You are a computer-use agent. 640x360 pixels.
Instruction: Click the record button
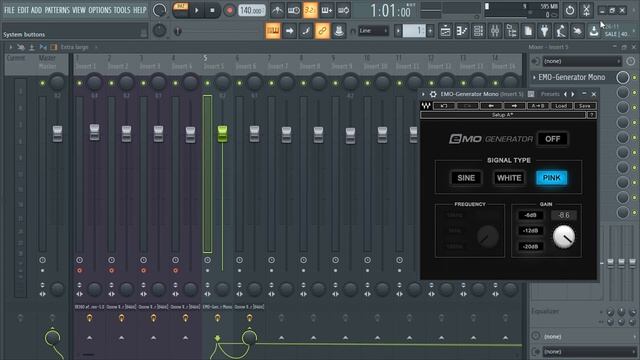pyautogui.click(x=229, y=11)
